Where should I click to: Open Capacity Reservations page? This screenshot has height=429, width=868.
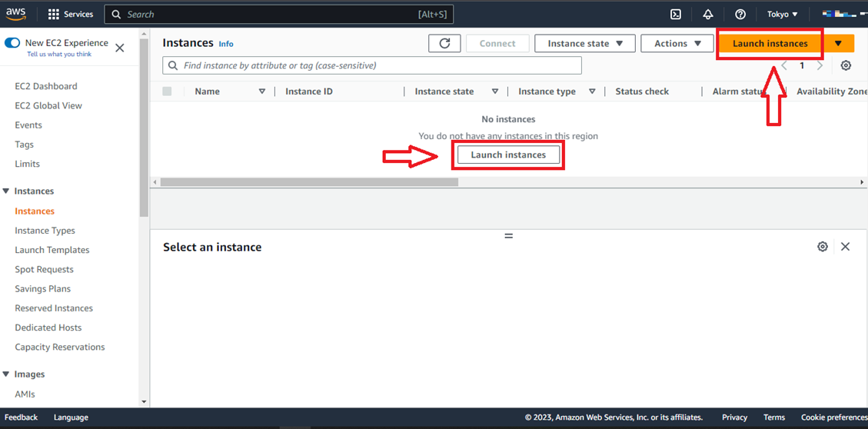coord(60,347)
